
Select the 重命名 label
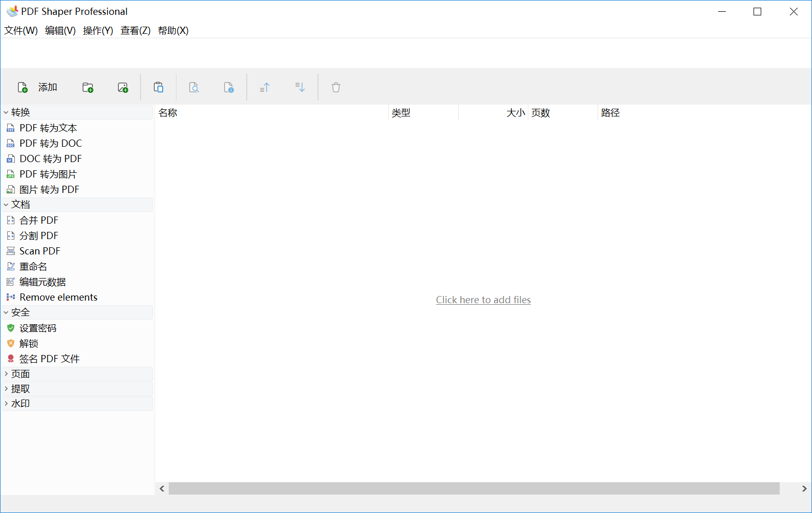coord(33,266)
